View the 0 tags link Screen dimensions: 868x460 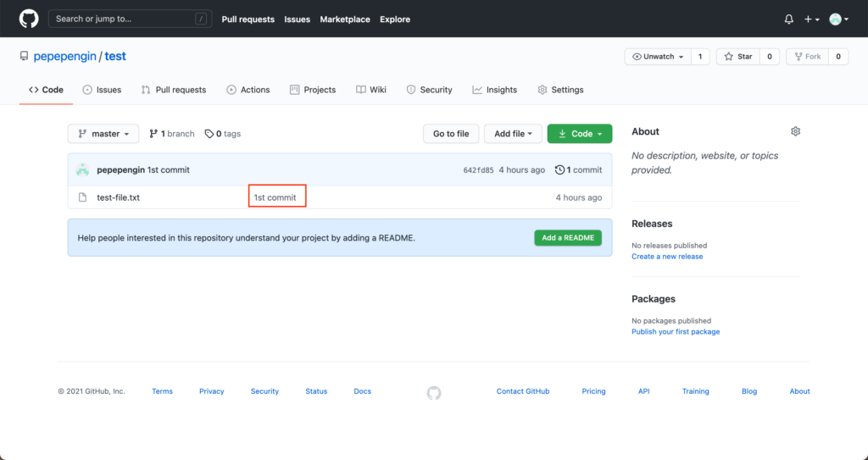(x=223, y=133)
